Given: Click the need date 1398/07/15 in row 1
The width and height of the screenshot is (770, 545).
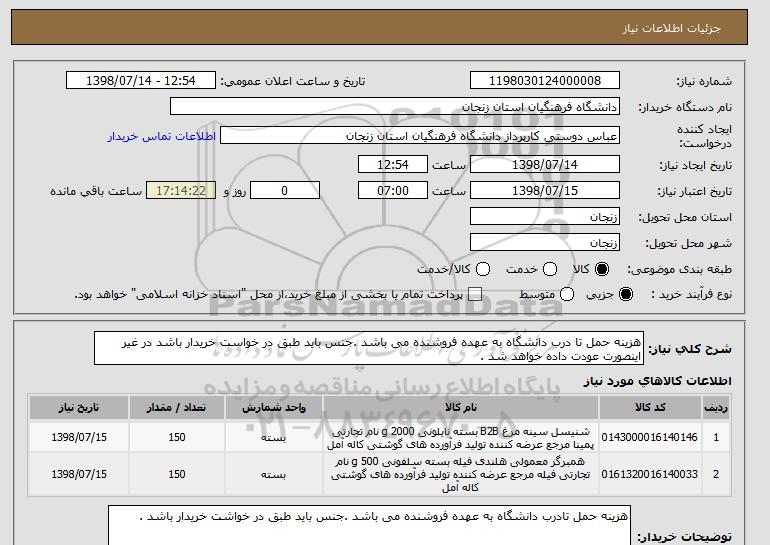Looking at the screenshot, I should click(79, 437).
